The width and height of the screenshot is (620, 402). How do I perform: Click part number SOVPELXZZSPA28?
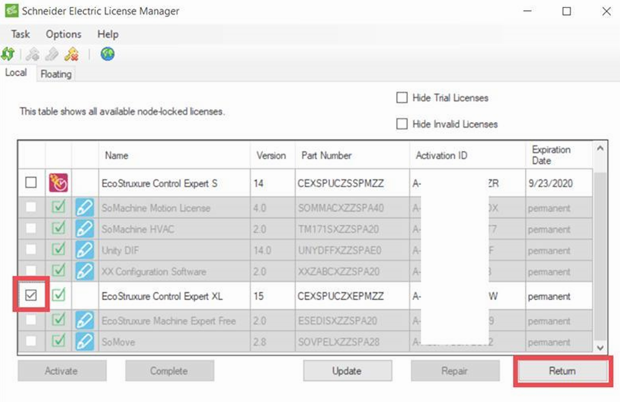click(338, 342)
